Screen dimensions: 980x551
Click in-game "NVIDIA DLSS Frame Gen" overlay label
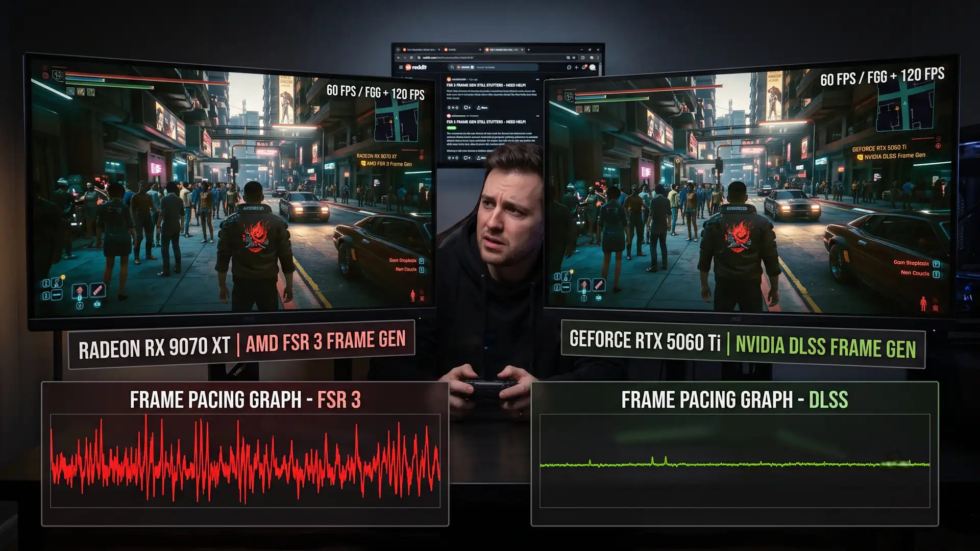click(x=894, y=156)
